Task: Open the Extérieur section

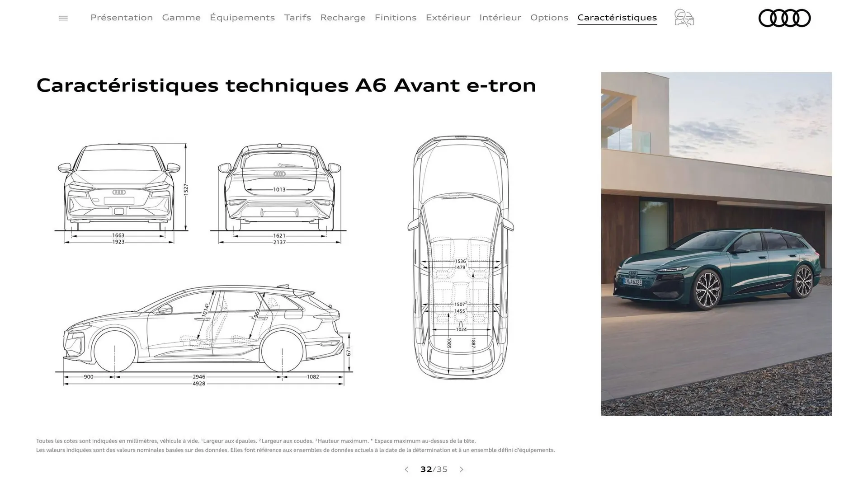Action: pos(448,18)
